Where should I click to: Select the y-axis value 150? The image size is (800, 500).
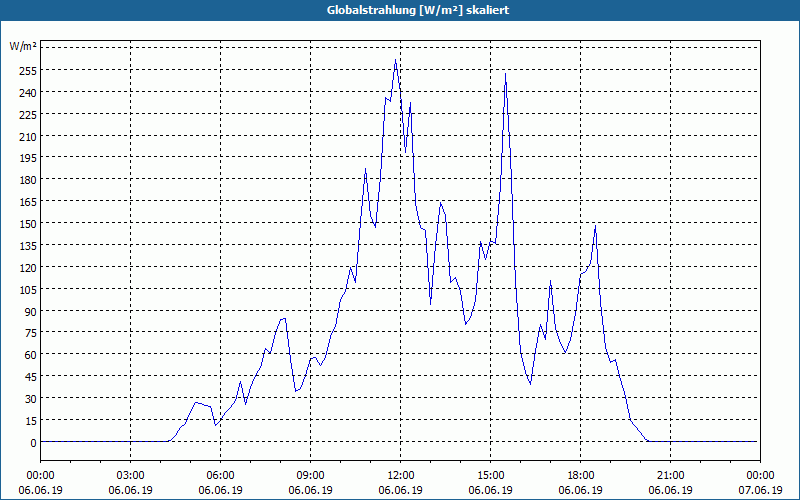pyautogui.click(x=28, y=223)
